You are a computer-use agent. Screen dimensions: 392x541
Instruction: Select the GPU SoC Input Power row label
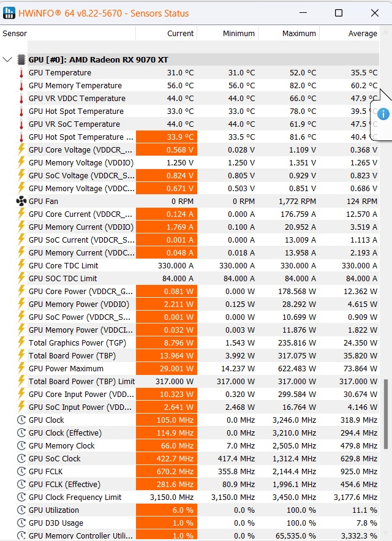click(80, 407)
